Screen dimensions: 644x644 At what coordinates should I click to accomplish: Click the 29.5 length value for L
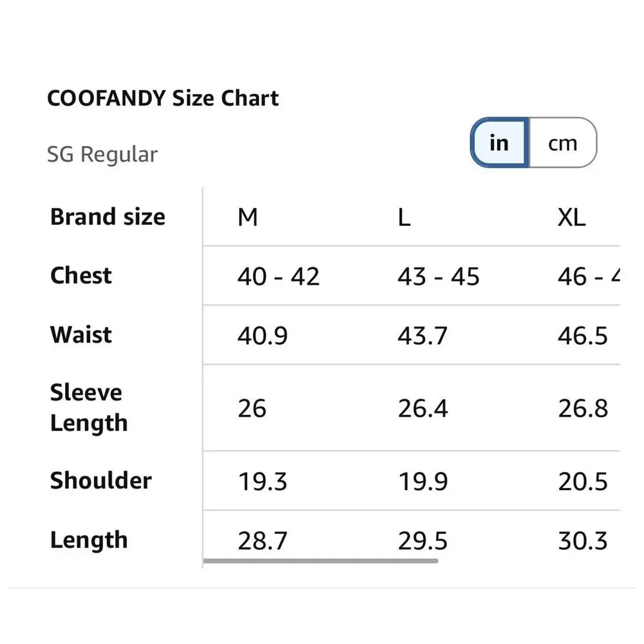pos(422,541)
